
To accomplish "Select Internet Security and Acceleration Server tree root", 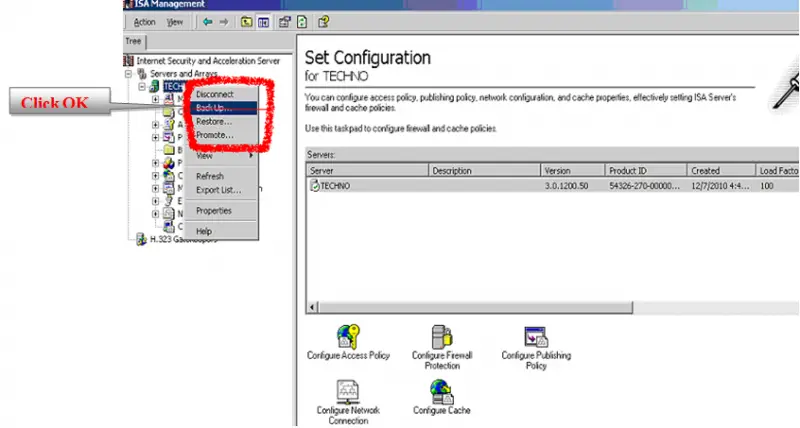I will coord(208,61).
